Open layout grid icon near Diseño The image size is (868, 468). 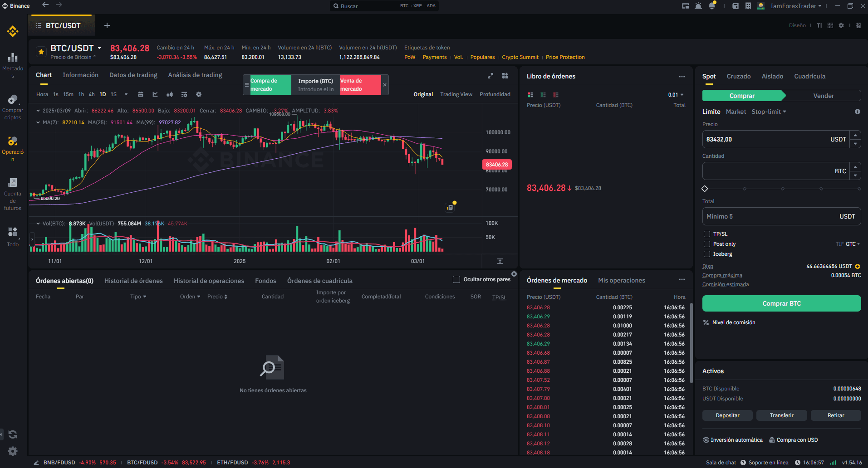(x=830, y=25)
